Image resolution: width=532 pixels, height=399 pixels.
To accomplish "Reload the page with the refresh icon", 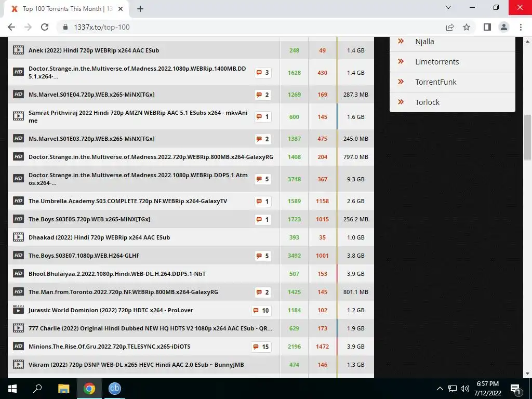I will point(45,27).
